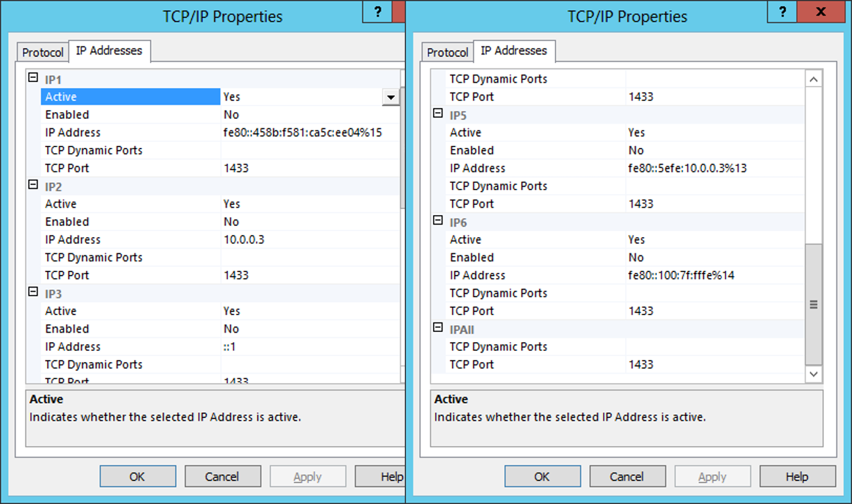852x504 pixels.
Task: Open the Active dropdown for IP1
Action: pos(391,97)
